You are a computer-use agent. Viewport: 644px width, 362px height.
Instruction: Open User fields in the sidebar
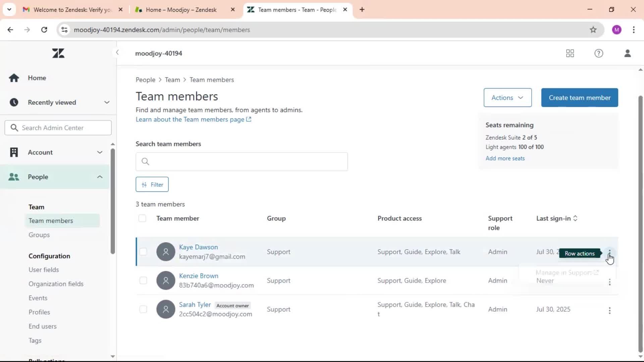point(44,270)
